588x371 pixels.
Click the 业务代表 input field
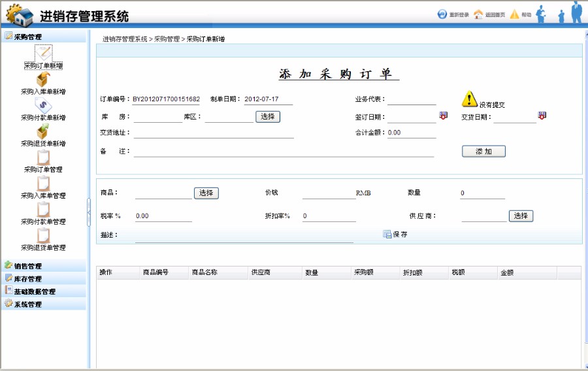(412, 100)
